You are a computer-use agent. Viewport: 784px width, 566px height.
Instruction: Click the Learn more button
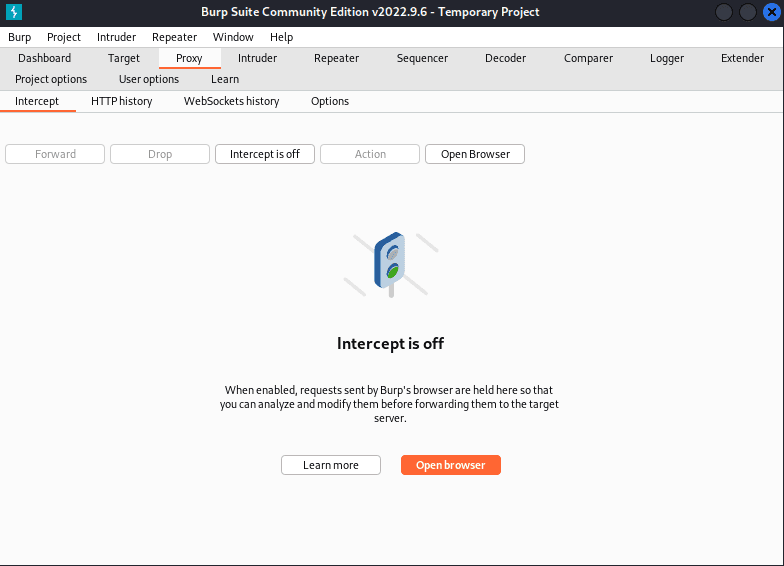coord(331,465)
